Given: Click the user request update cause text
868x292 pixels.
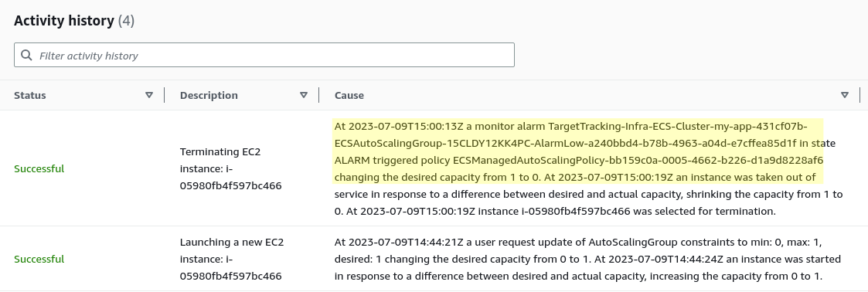Looking at the screenshot, I should point(587,259).
